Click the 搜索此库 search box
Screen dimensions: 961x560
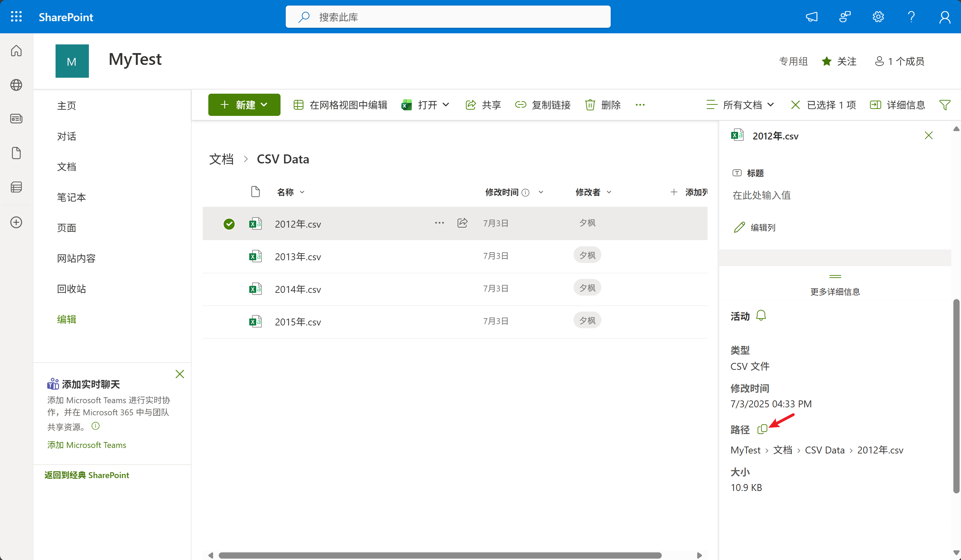(x=448, y=17)
